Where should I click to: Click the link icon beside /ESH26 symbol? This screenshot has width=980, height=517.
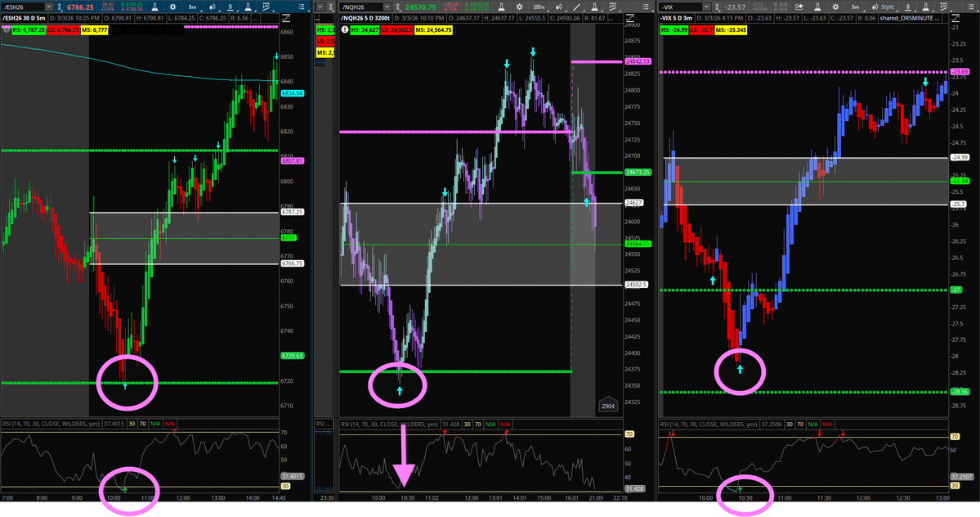click(x=60, y=7)
